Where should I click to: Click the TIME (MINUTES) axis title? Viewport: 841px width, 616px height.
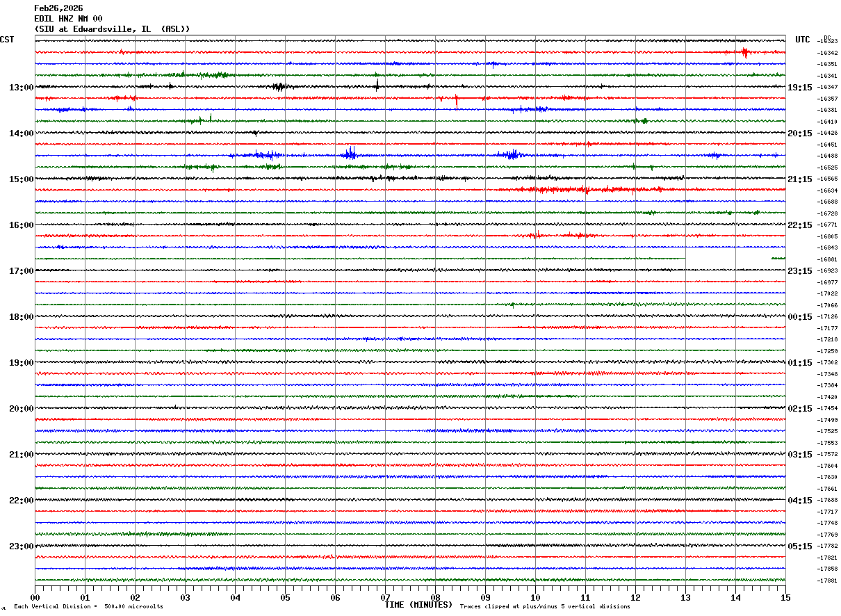coord(418,605)
